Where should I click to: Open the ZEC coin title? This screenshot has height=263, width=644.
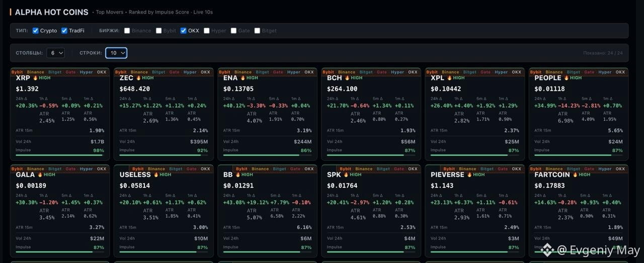pyautogui.click(x=126, y=78)
